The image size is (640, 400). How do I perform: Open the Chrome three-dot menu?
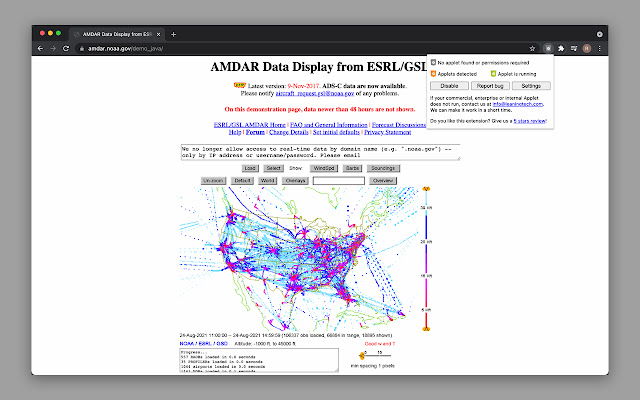599,48
